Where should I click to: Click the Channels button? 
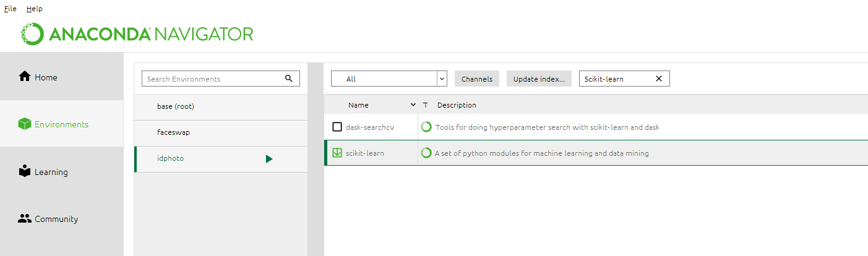[x=477, y=79]
